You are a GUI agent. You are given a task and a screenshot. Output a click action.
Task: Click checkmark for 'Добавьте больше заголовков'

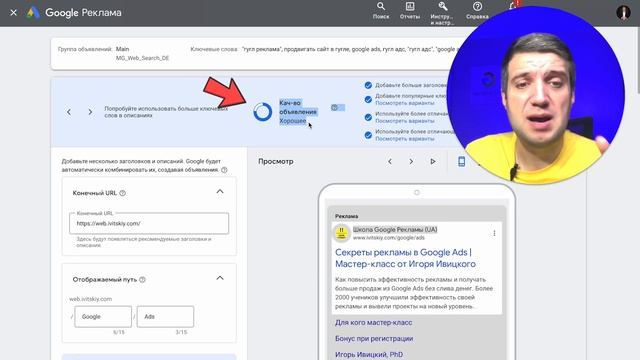368,85
